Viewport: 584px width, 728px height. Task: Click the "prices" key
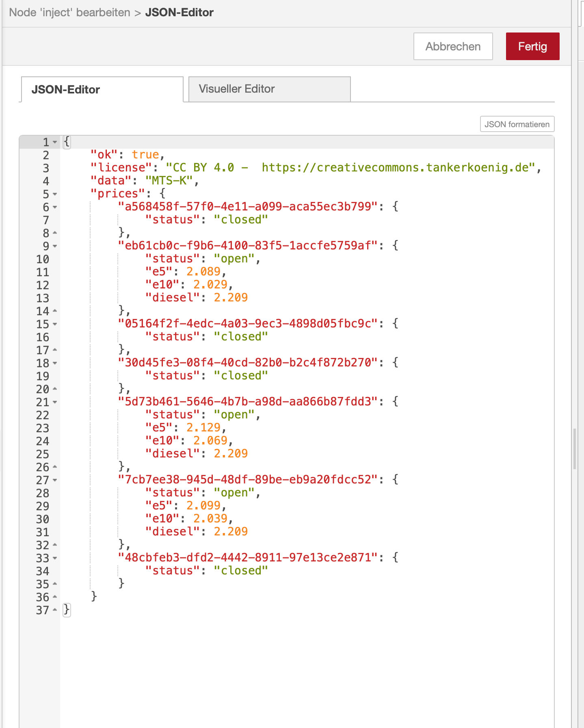coord(118,194)
